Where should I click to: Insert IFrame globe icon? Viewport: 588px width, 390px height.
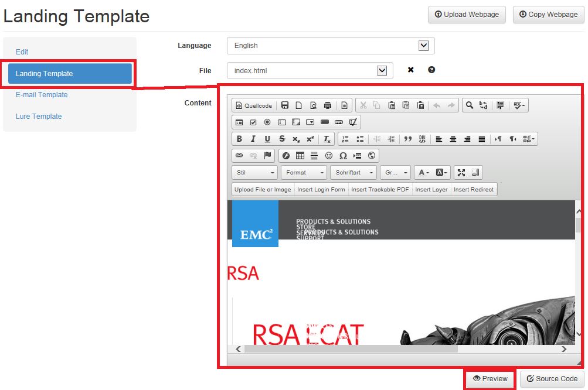372,156
